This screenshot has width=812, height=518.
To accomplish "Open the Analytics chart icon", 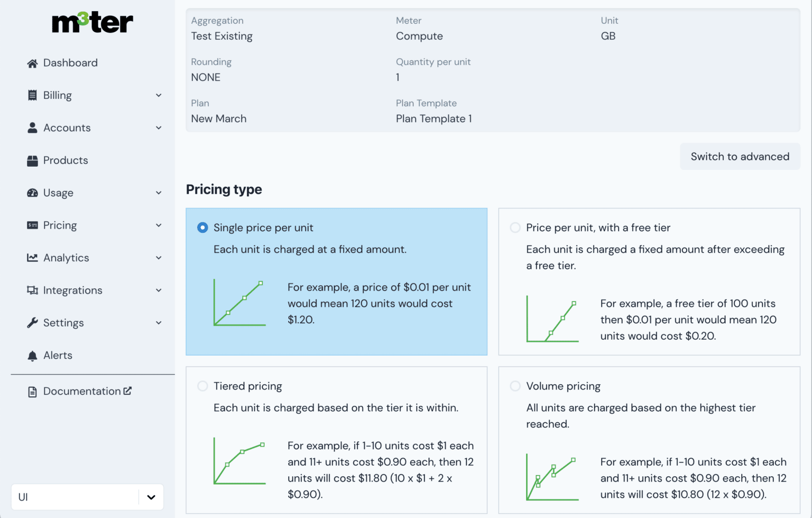I will pos(33,258).
